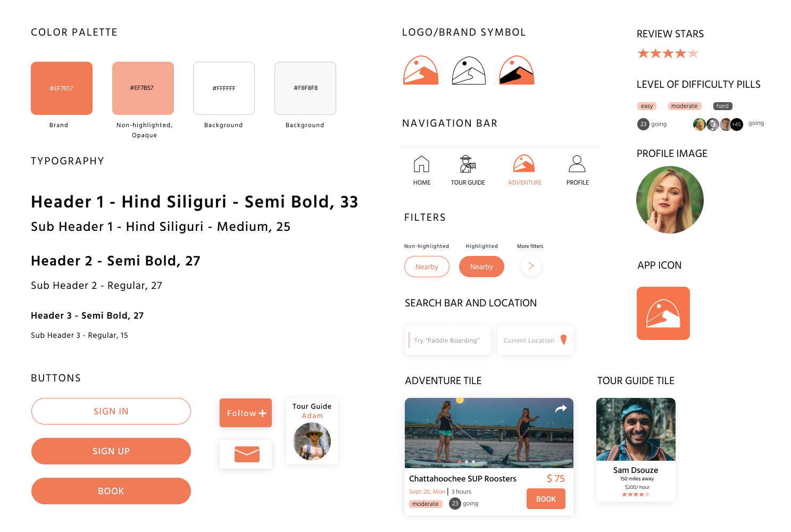Click the Try "Paddle Boarding" search field

coord(447,340)
